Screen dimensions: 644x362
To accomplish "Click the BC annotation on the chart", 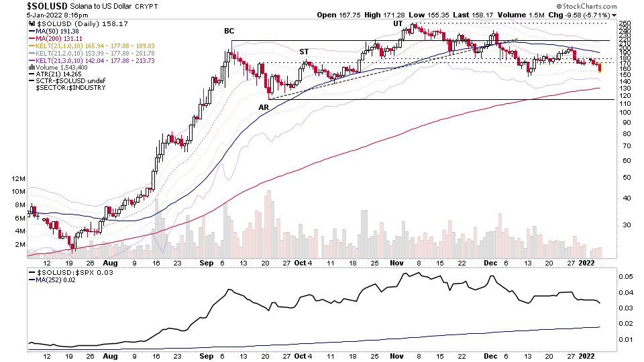I will tap(229, 32).
